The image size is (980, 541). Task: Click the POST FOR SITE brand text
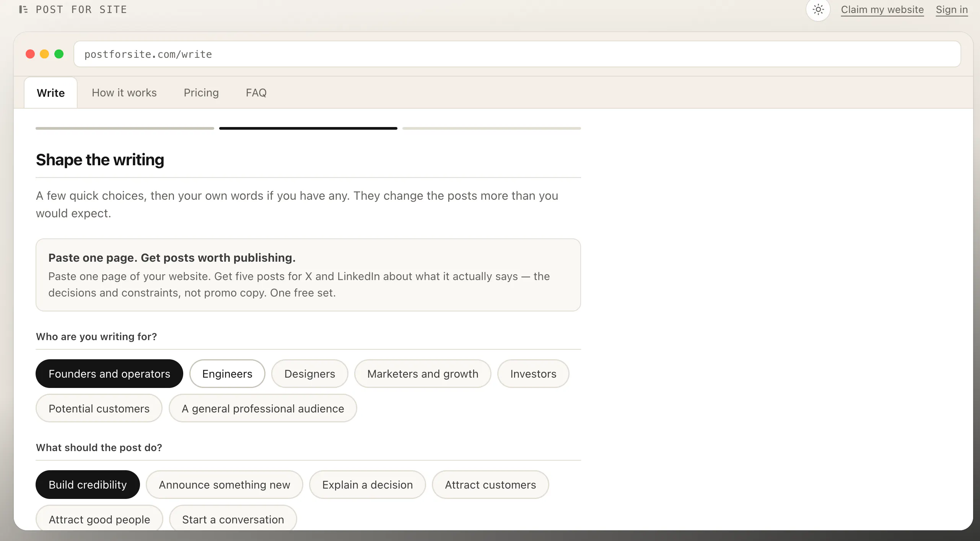pyautogui.click(x=81, y=10)
